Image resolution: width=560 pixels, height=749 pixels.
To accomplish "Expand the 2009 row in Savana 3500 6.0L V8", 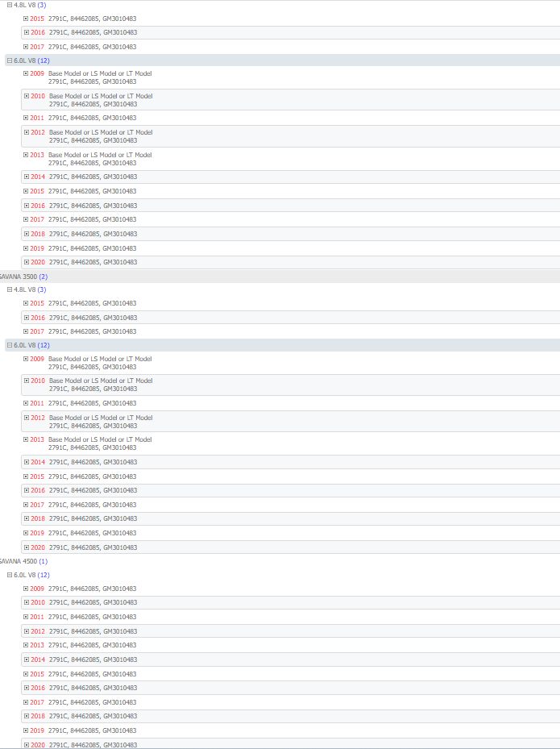I will [26, 359].
